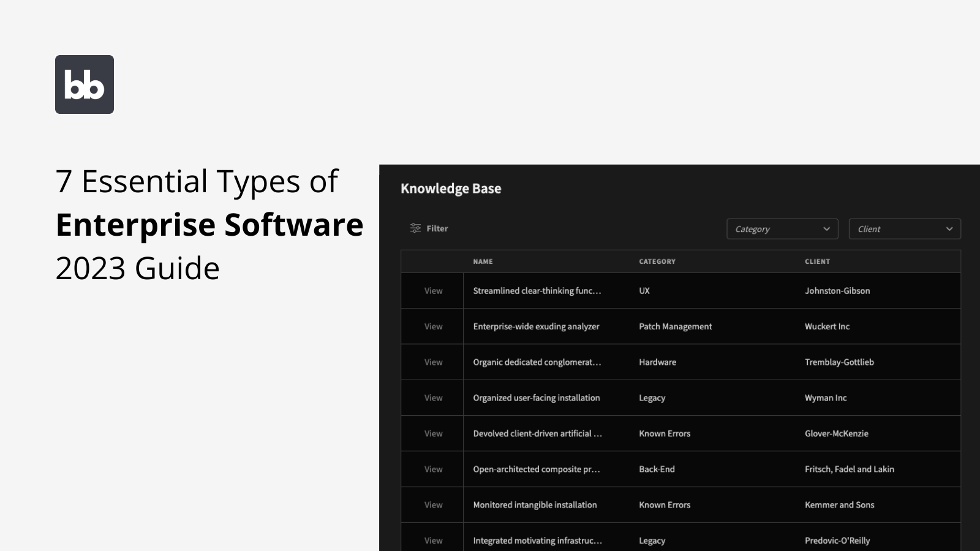The height and width of the screenshot is (551, 980).
Task: Open the Filter options using the sliders icon
Action: pos(428,228)
